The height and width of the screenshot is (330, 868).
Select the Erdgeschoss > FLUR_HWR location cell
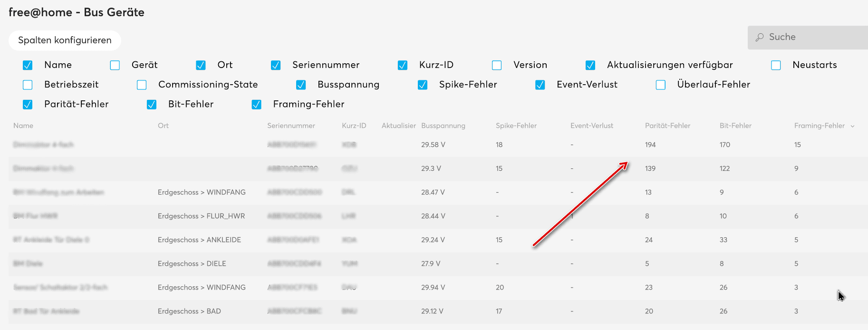[x=202, y=216]
